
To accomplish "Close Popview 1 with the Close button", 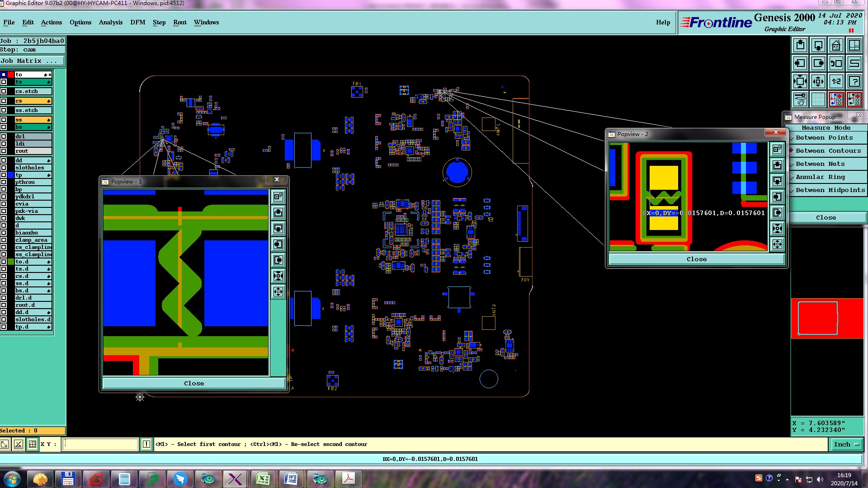I will click(x=194, y=383).
